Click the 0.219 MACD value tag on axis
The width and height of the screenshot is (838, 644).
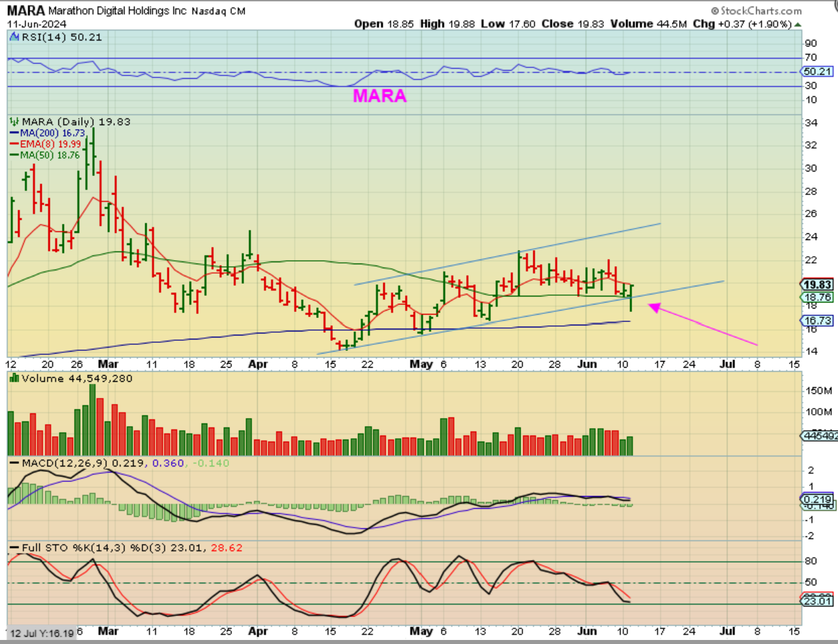tap(818, 499)
